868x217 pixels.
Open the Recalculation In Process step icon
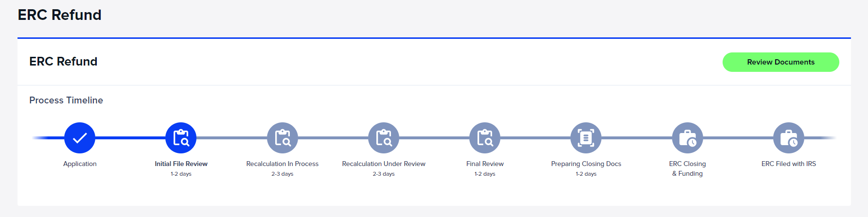pyautogui.click(x=283, y=138)
